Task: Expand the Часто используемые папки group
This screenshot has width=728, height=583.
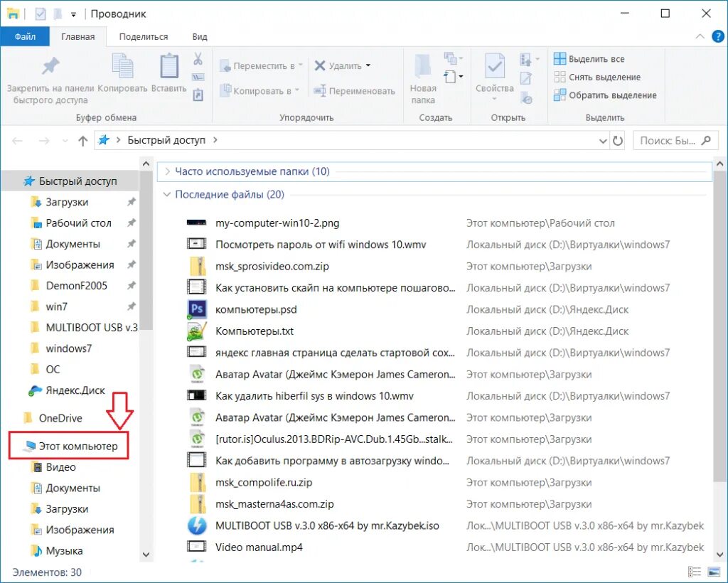Action: (x=167, y=172)
